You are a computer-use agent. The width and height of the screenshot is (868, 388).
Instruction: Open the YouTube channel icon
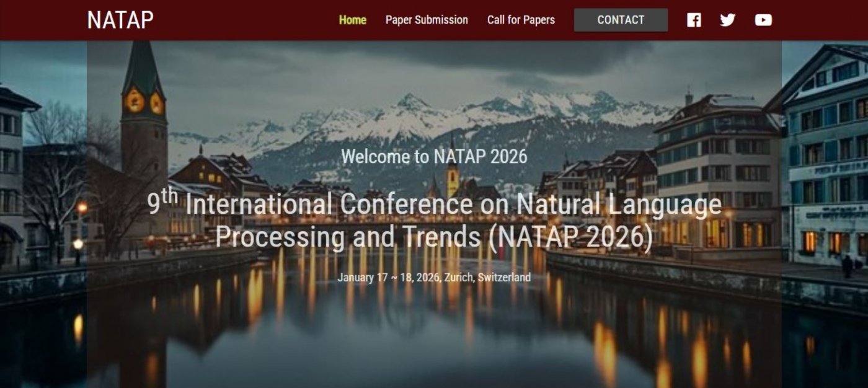pos(763,20)
